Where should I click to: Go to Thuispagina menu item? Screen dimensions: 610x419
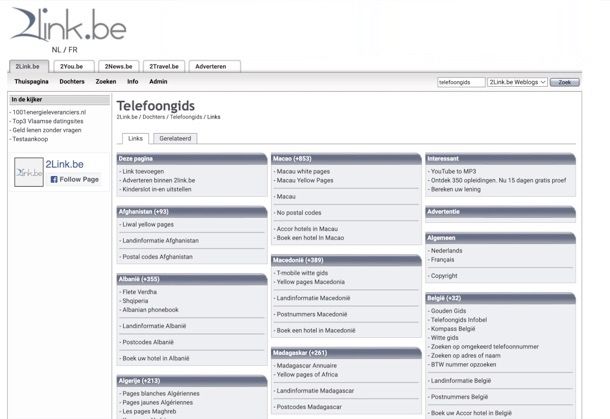pos(32,82)
